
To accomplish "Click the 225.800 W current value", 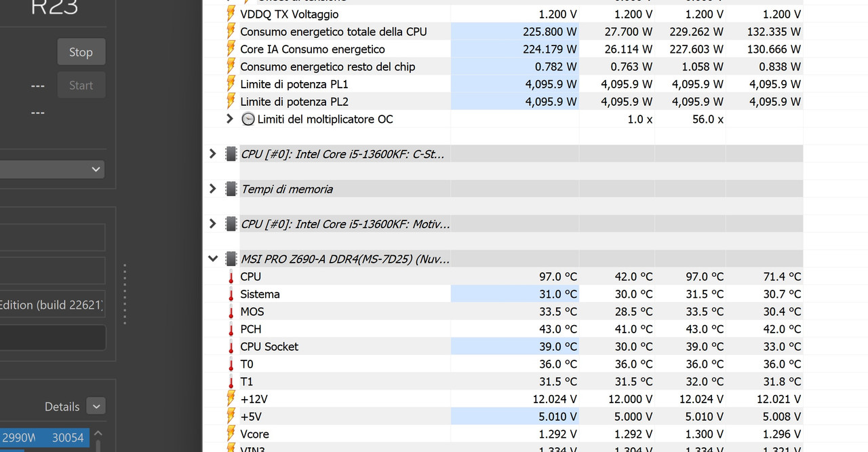I will (x=550, y=31).
